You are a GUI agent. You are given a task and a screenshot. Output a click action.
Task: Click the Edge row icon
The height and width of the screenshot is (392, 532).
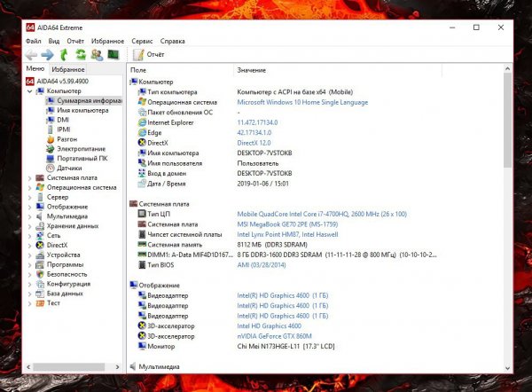point(142,133)
